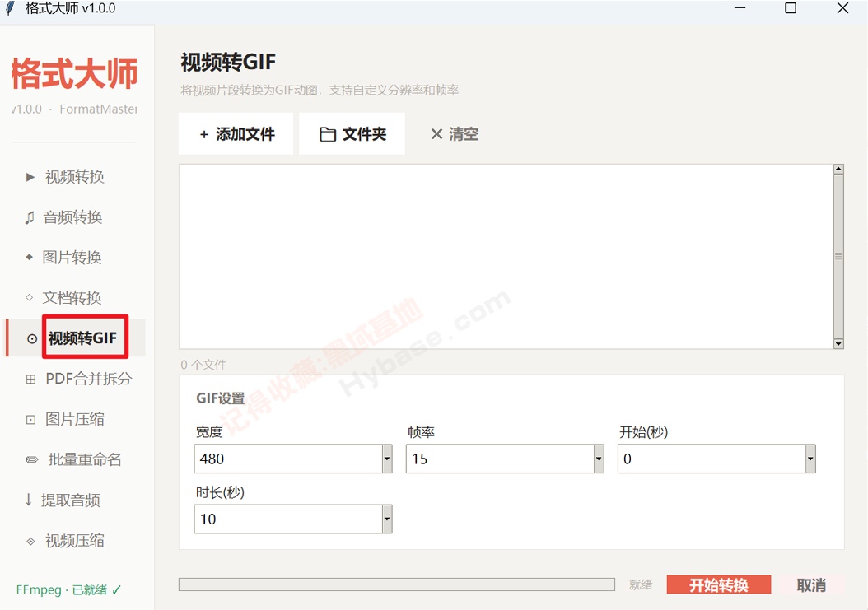The image size is (868, 610).
Task: Click the file list scrollbar up arrow
Action: pos(838,169)
